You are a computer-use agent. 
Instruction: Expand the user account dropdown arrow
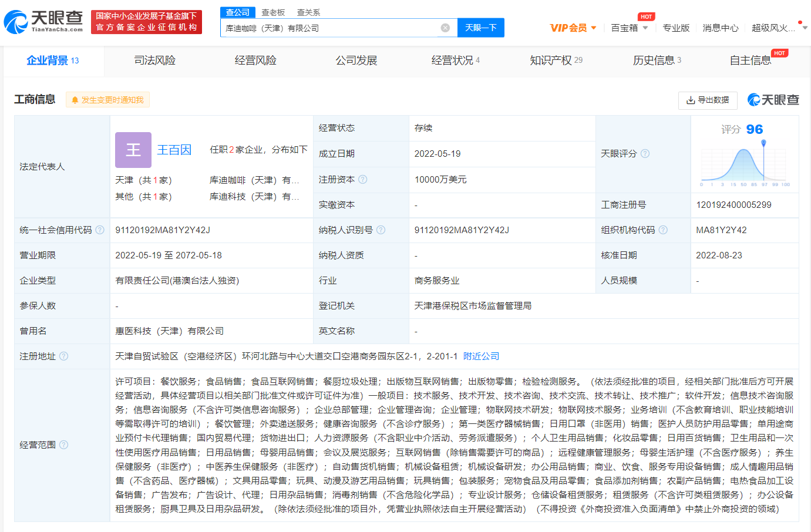[805, 28]
